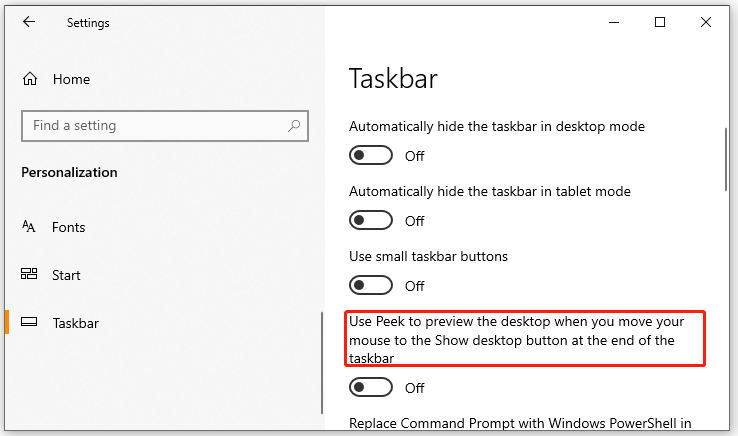Open the Start settings page
738x436 pixels.
66,275
